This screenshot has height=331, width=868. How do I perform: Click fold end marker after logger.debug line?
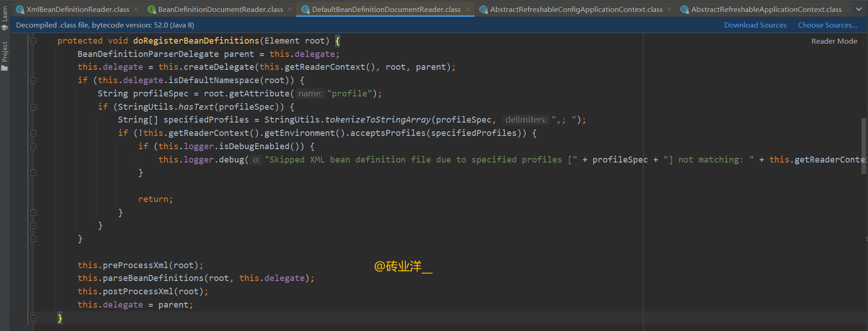point(34,173)
